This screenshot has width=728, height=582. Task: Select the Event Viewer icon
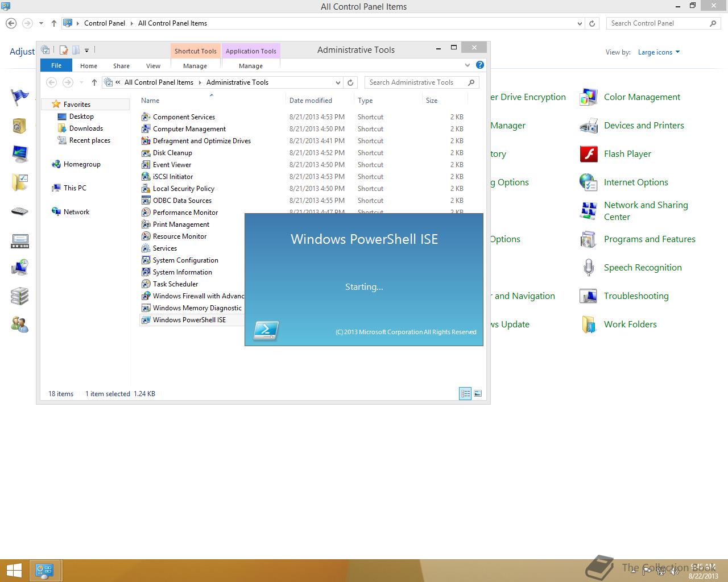146,165
